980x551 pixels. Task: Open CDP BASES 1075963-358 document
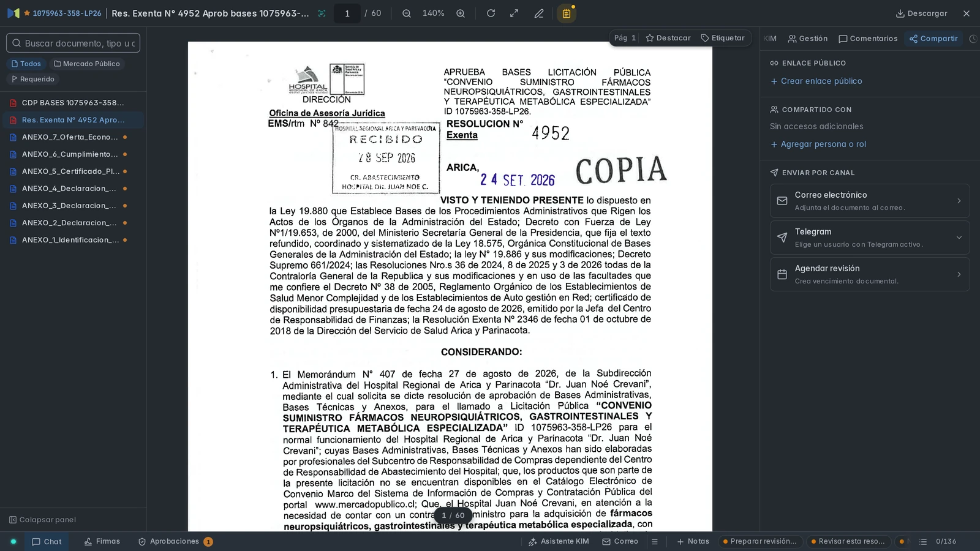[x=73, y=103]
